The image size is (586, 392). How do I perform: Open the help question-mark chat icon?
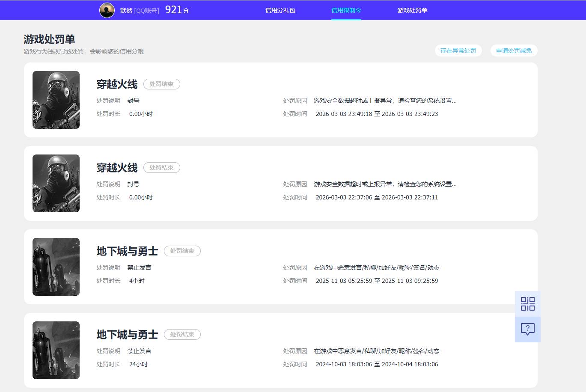click(527, 329)
